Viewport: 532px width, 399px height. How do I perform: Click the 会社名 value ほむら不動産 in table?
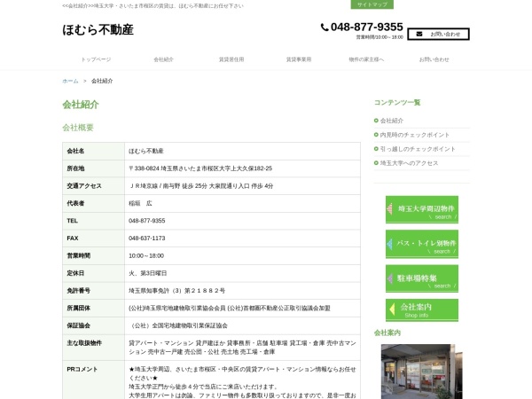point(146,151)
